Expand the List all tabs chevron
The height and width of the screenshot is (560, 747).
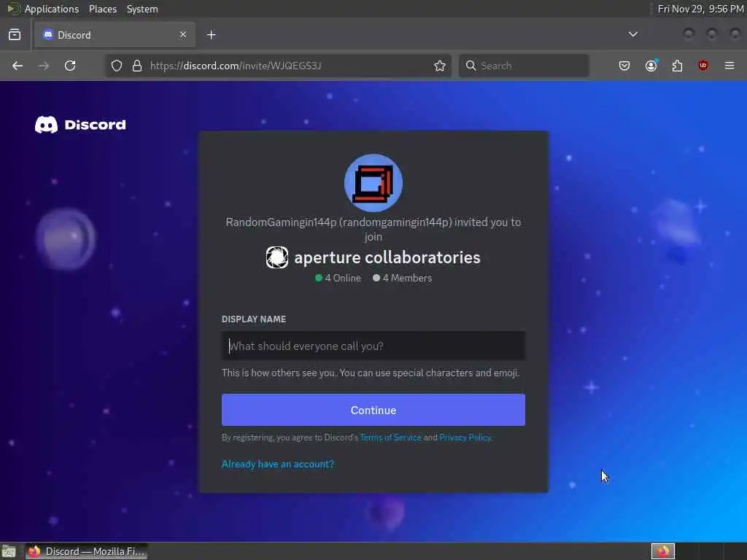coord(633,34)
